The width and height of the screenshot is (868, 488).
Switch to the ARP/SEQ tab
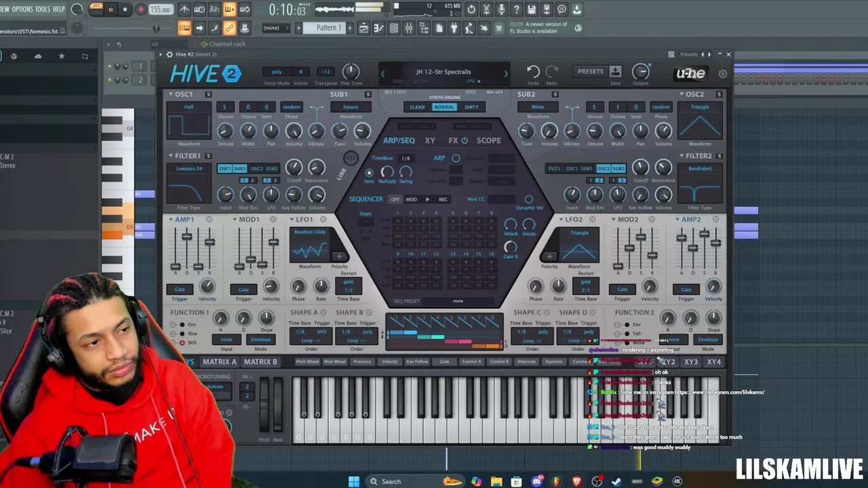click(x=399, y=140)
